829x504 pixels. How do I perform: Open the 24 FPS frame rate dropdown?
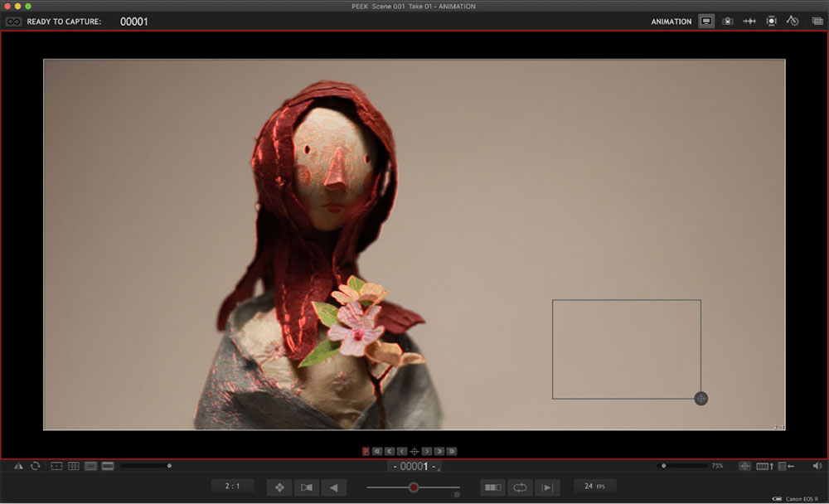[x=594, y=486]
